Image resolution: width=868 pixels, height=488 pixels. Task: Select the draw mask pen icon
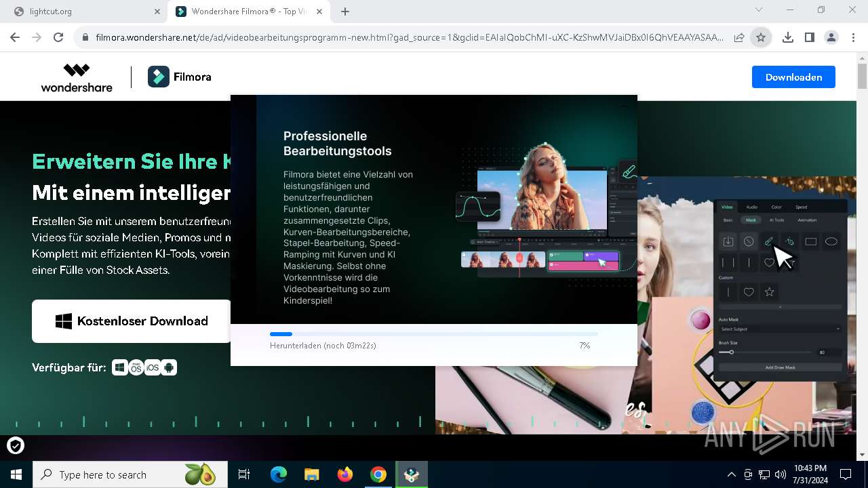(x=769, y=241)
